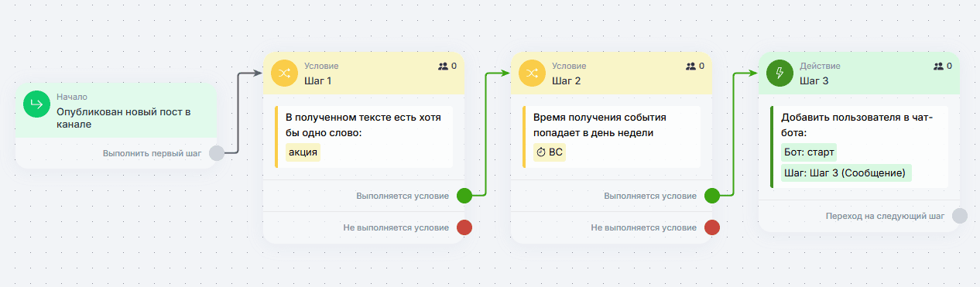Click green 'Выполняется условие' connector on Шаг 2

pyautogui.click(x=712, y=196)
